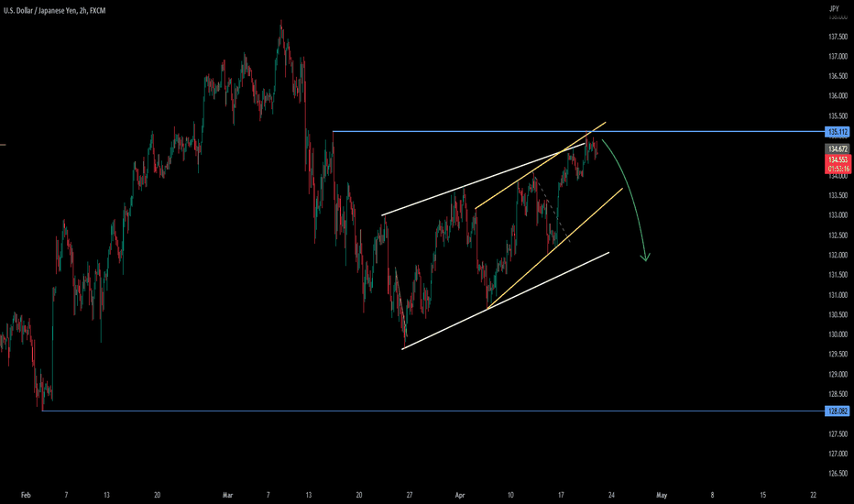Click the gray 134.672 price label

(838, 148)
